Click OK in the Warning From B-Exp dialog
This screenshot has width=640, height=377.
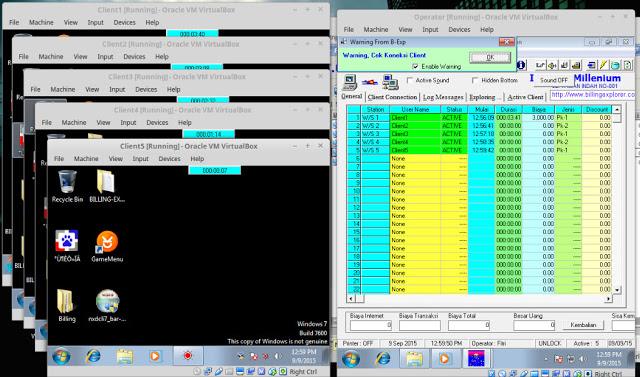490,58
